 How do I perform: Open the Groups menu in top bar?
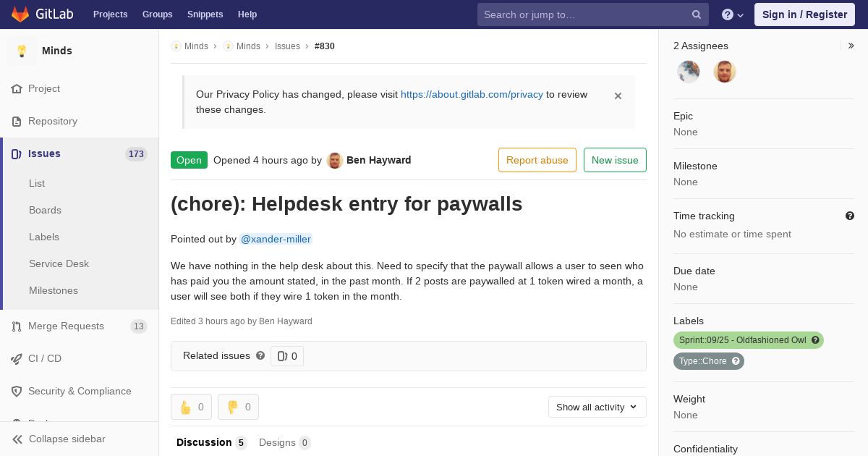pyautogui.click(x=157, y=14)
